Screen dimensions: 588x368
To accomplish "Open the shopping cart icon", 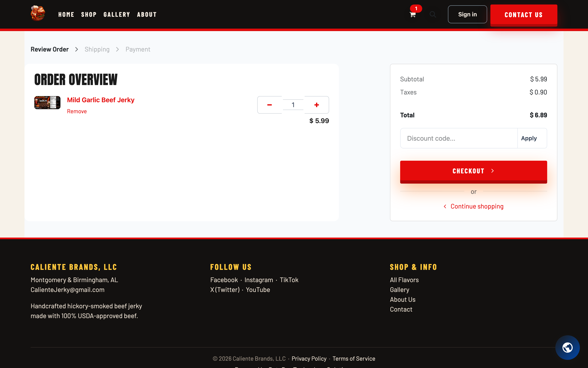I will click(413, 15).
